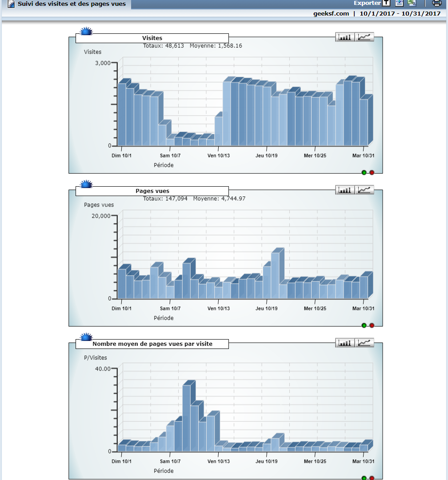
Task: Export report as text with T icon
Action: [387, 3]
